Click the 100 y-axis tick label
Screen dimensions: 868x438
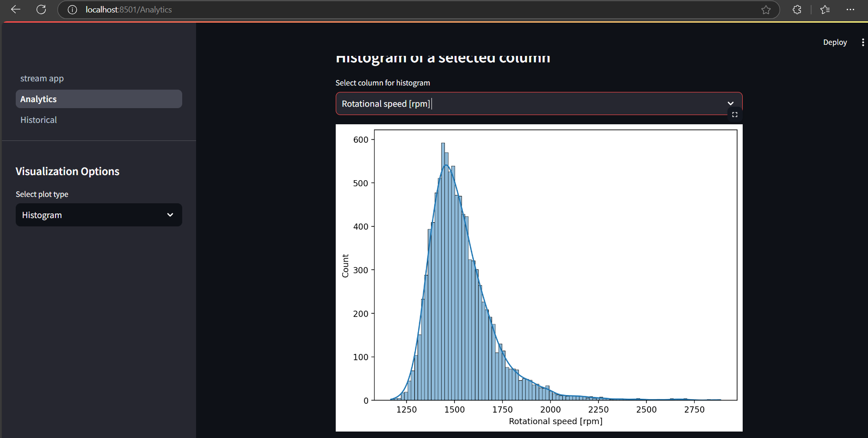(x=361, y=357)
